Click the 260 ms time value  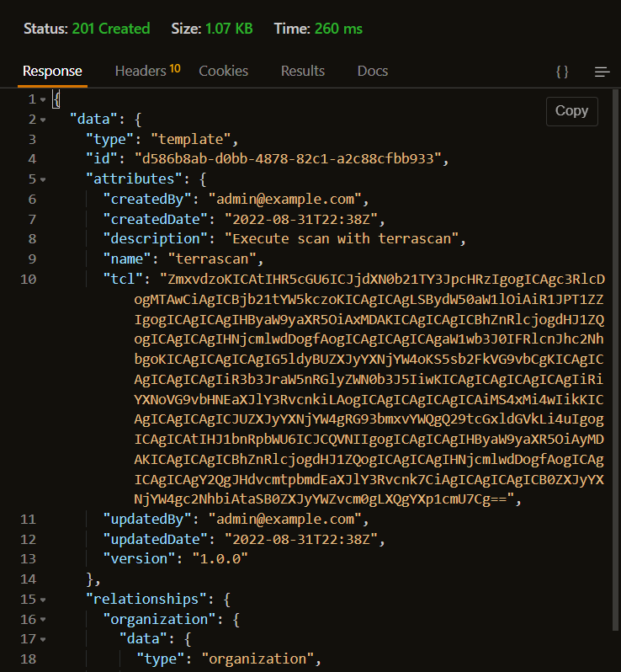coord(338,29)
